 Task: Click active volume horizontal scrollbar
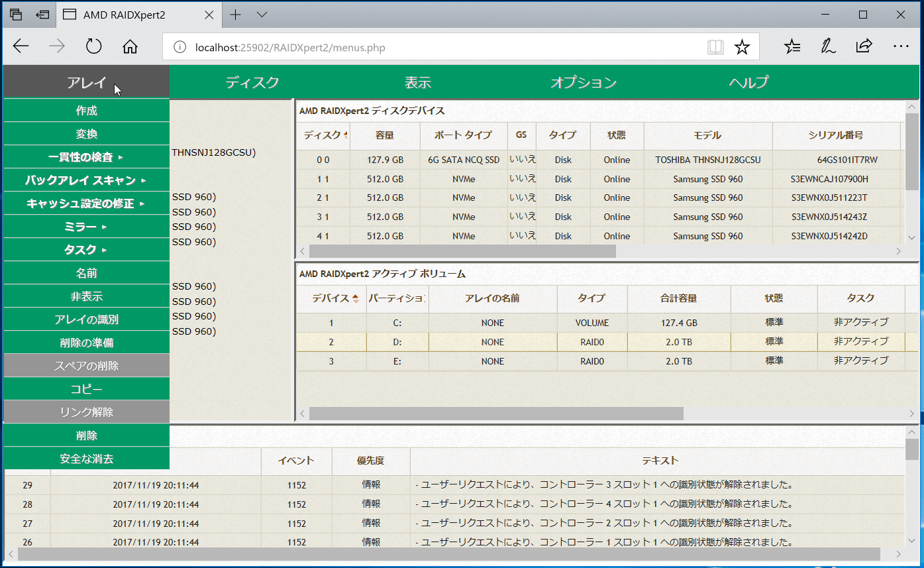(x=496, y=414)
